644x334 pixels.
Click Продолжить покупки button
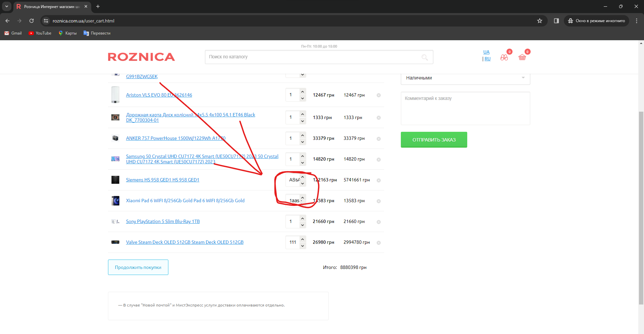138,267
